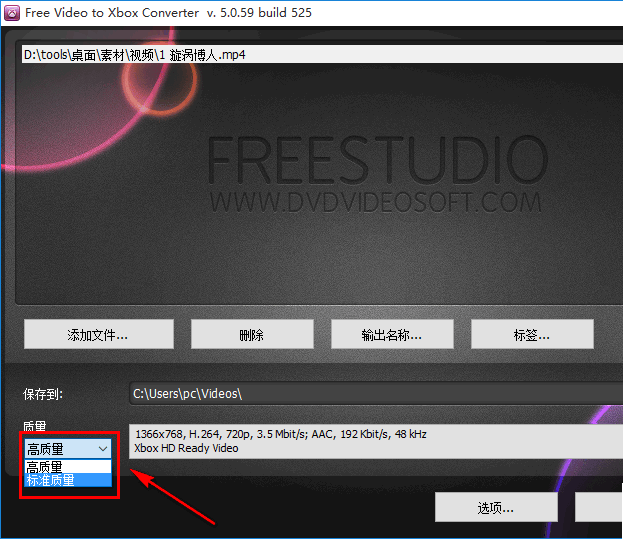Viewport: 623px width, 539px height.
Task: Click the app icon in the title bar
Action: [x=12, y=13]
